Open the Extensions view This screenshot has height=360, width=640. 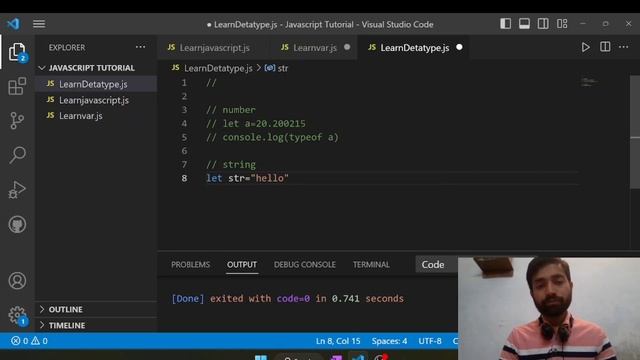(17, 86)
